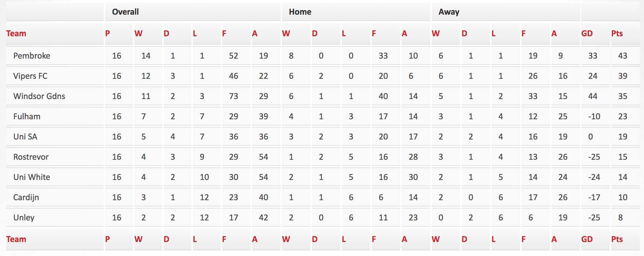Viewport: 644px width, 256px height.
Task: Select the Home group heading
Action: coord(300,12)
